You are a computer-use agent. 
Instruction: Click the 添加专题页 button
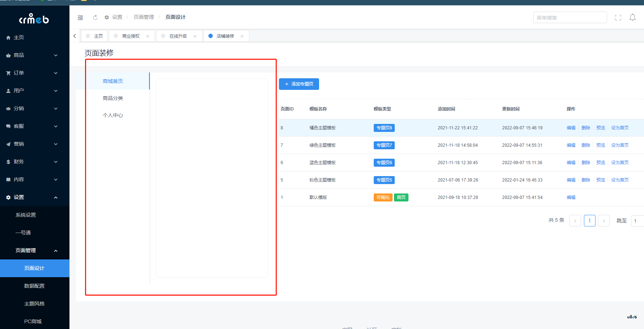click(x=299, y=84)
